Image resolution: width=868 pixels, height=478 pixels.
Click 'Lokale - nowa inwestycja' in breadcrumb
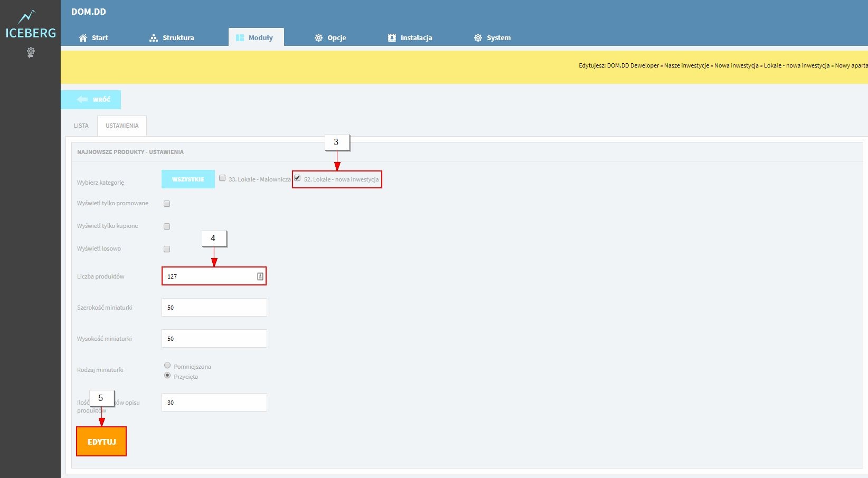(x=797, y=65)
